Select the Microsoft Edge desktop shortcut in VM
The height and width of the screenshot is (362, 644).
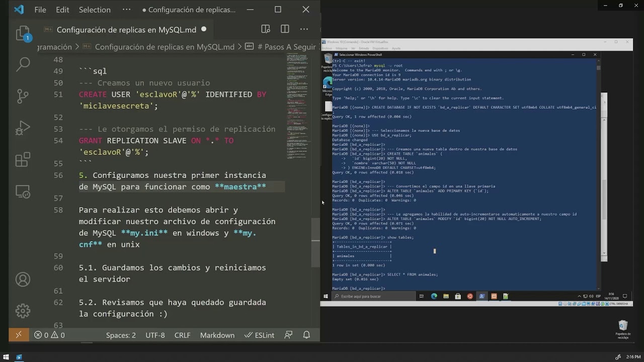point(328,86)
